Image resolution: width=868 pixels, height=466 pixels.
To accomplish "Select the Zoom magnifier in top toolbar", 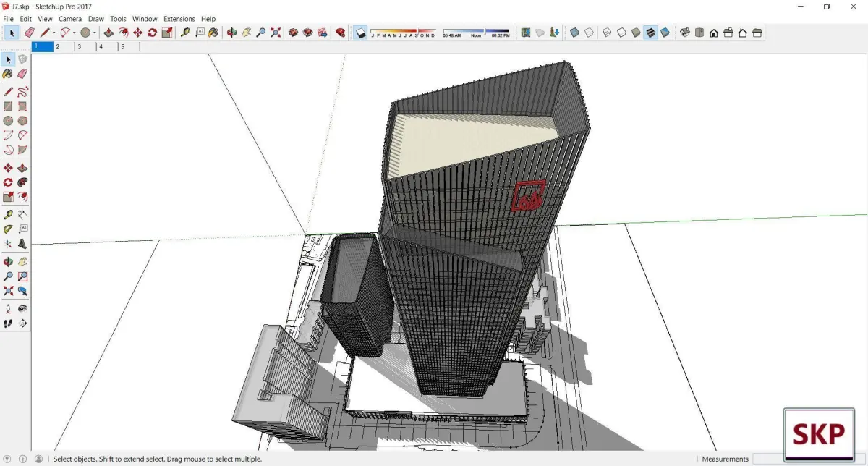I will click(261, 33).
